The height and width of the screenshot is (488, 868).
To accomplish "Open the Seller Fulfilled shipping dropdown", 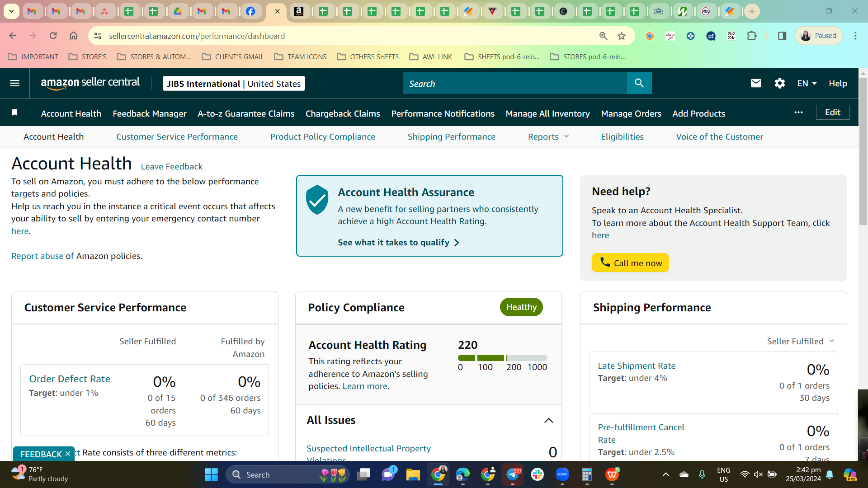I will point(800,341).
